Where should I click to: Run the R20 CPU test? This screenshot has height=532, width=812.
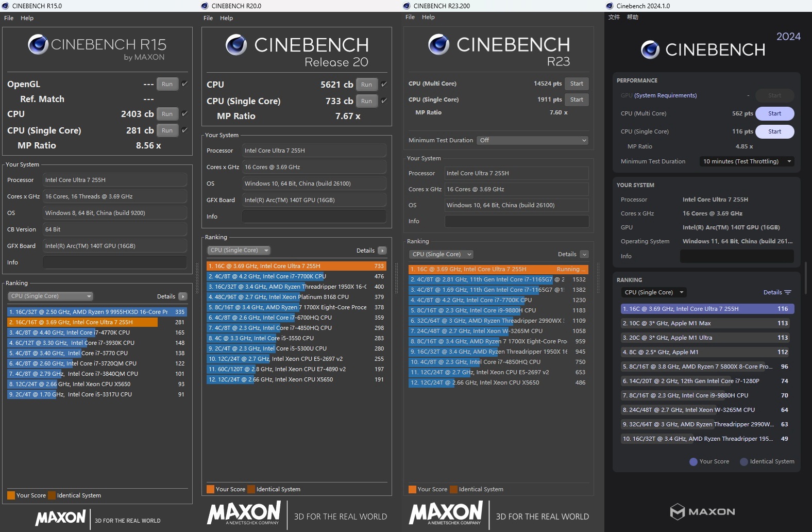(367, 85)
